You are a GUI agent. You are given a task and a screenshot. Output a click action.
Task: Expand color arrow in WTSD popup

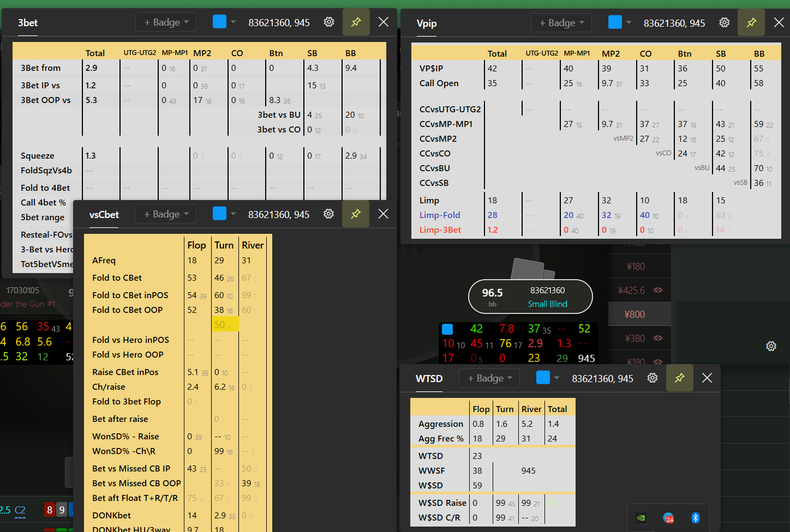click(557, 378)
